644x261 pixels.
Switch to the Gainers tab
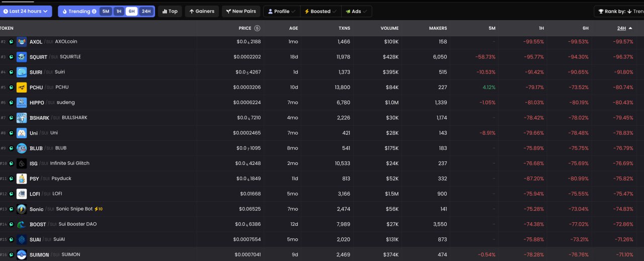point(201,11)
